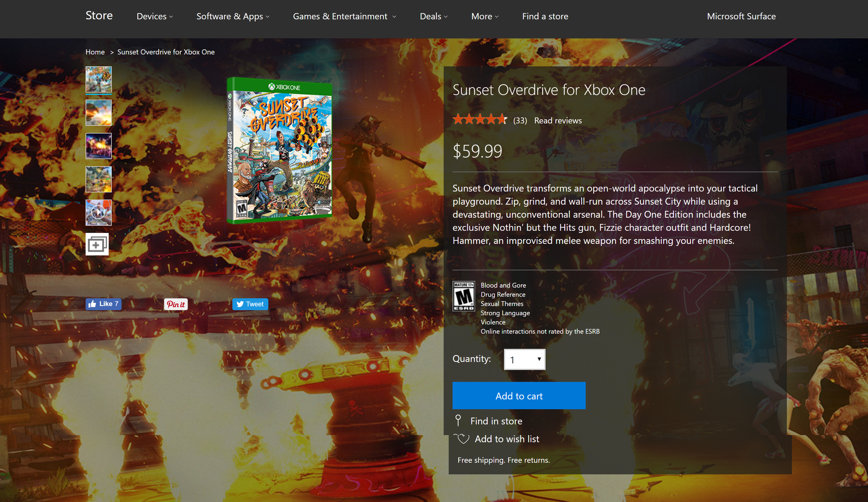Click the review count (33)
The width and height of the screenshot is (868, 502).
(520, 121)
